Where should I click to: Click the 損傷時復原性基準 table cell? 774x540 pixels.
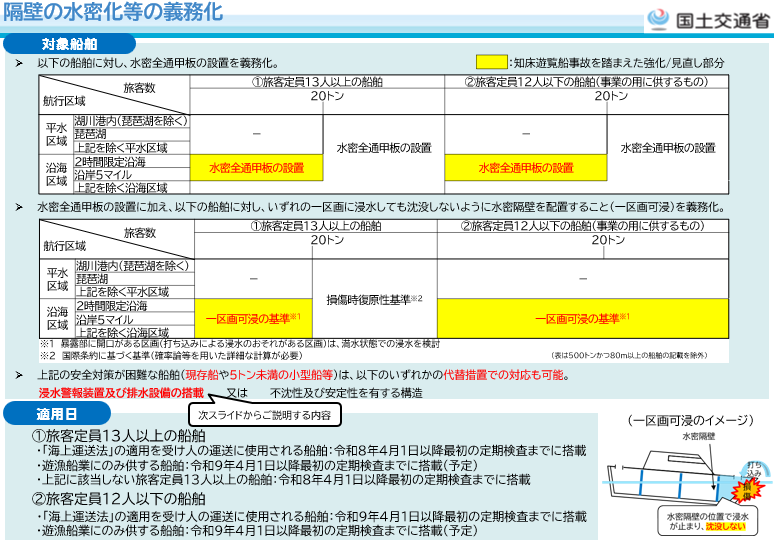pos(374,299)
